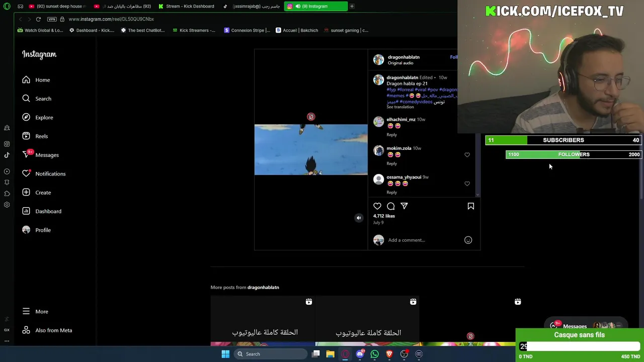Open the floating Messages widget

[x=586, y=326]
